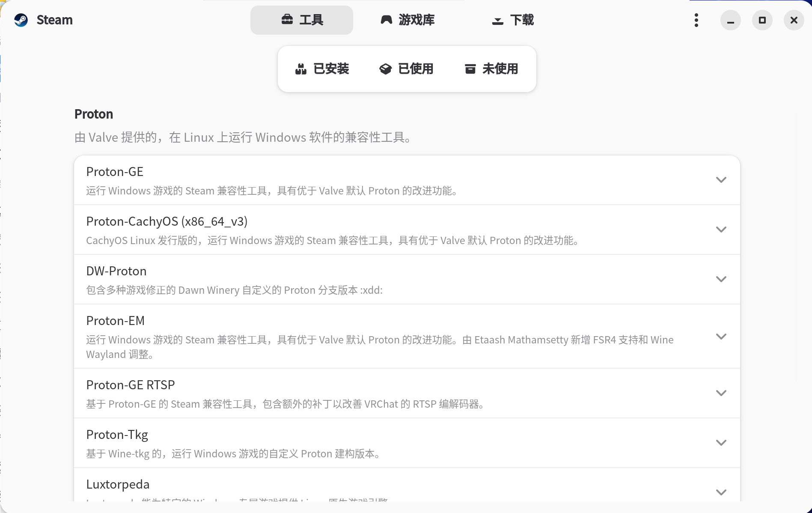
Task: Close the window
Action: tap(794, 20)
